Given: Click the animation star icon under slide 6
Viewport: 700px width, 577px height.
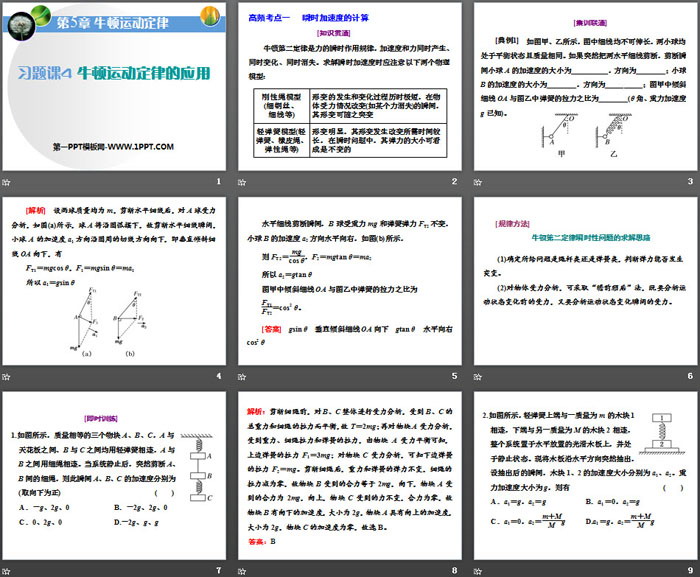Looking at the screenshot, I should point(478,376).
